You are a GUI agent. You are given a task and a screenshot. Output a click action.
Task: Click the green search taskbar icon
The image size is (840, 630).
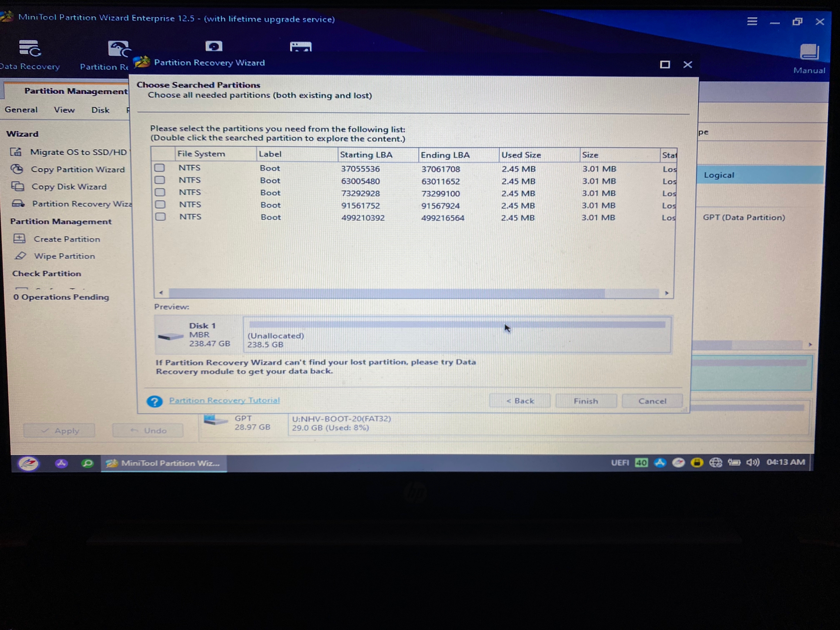coord(87,463)
